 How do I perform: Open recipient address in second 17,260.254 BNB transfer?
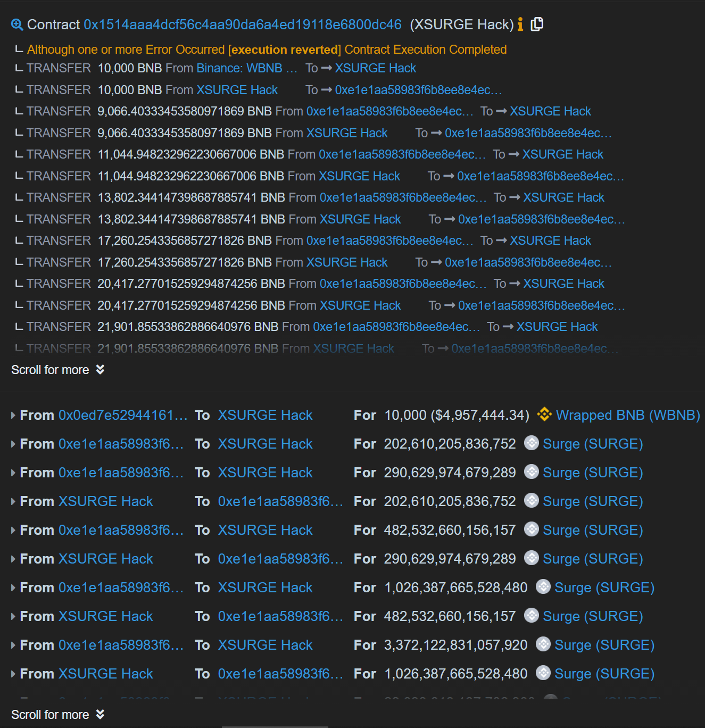pos(528,262)
